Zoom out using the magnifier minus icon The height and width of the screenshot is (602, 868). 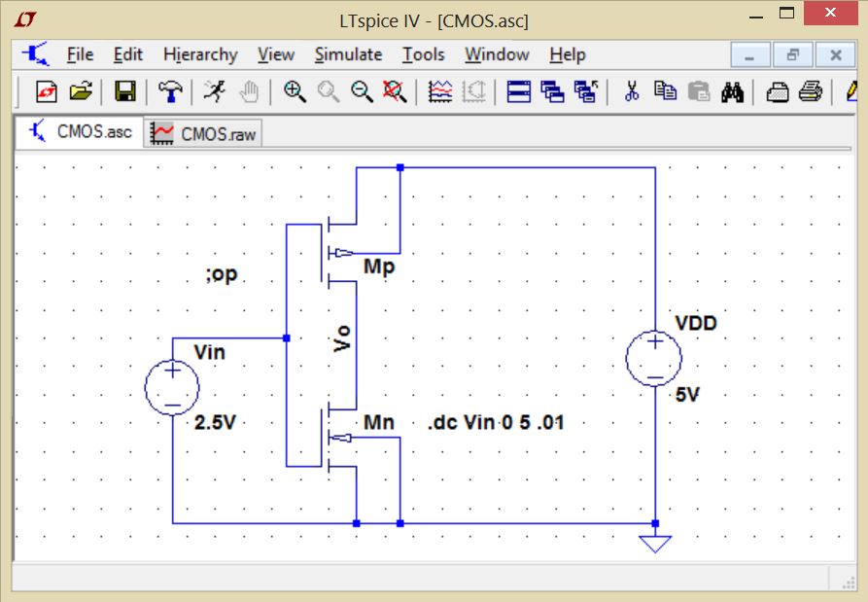pos(363,91)
